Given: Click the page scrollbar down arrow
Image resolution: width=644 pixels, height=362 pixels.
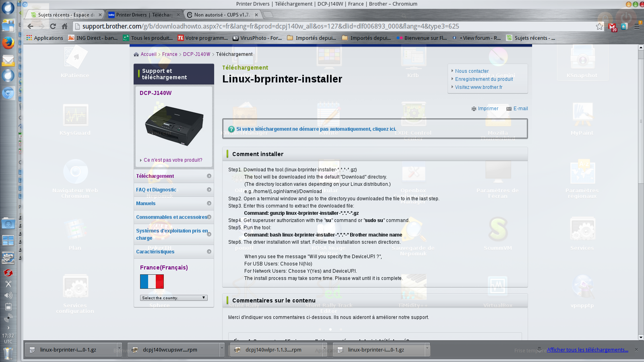Looking at the screenshot, I should tap(641, 337).
